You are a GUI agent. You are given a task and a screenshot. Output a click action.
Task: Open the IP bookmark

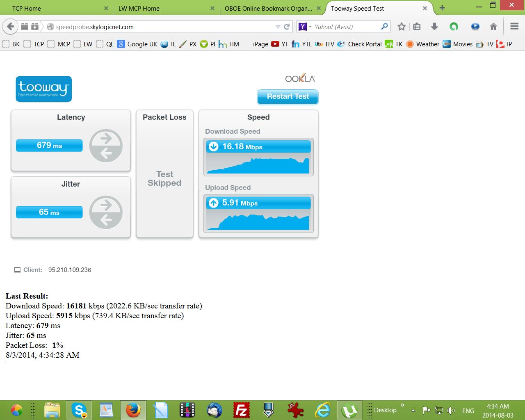504,44
